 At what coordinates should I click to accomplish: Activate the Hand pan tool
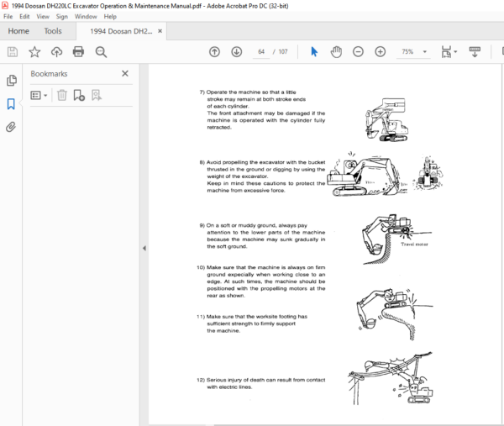[x=336, y=52]
